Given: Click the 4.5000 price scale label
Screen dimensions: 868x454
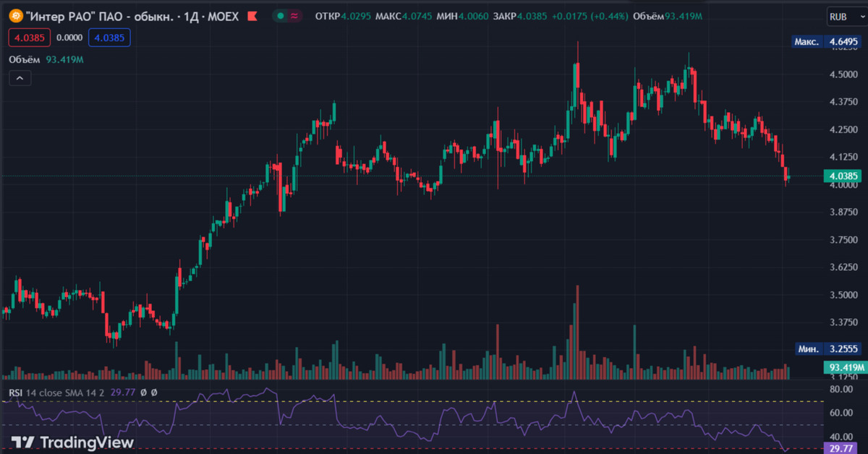Looking at the screenshot, I should pos(843,74).
